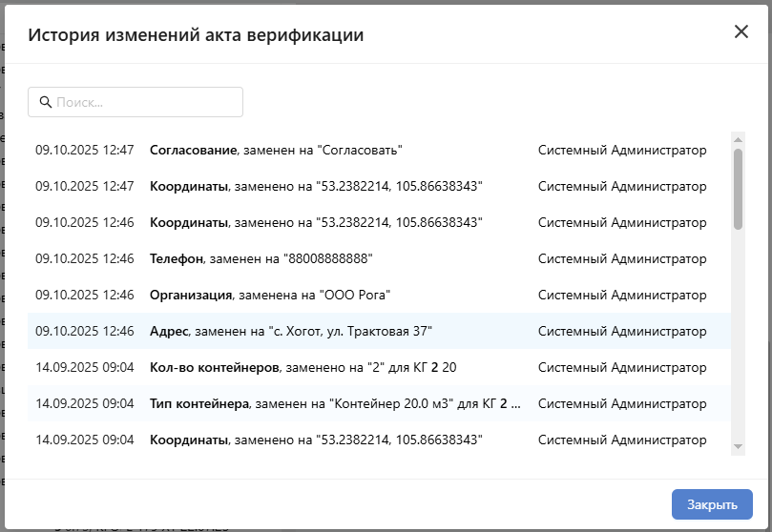The height and width of the screenshot is (532, 772).
Task: Select the Координаты entry from 09.10.2025 12:47
Action: pos(316,186)
